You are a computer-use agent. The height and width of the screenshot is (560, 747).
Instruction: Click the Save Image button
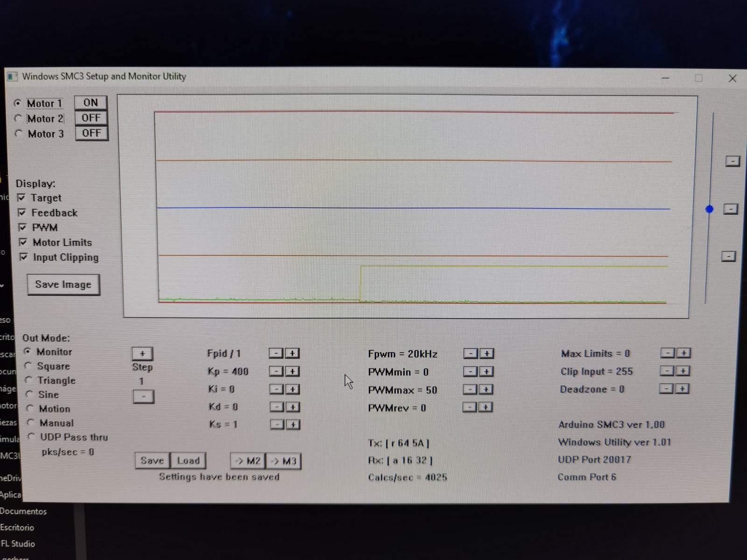click(63, 285)
